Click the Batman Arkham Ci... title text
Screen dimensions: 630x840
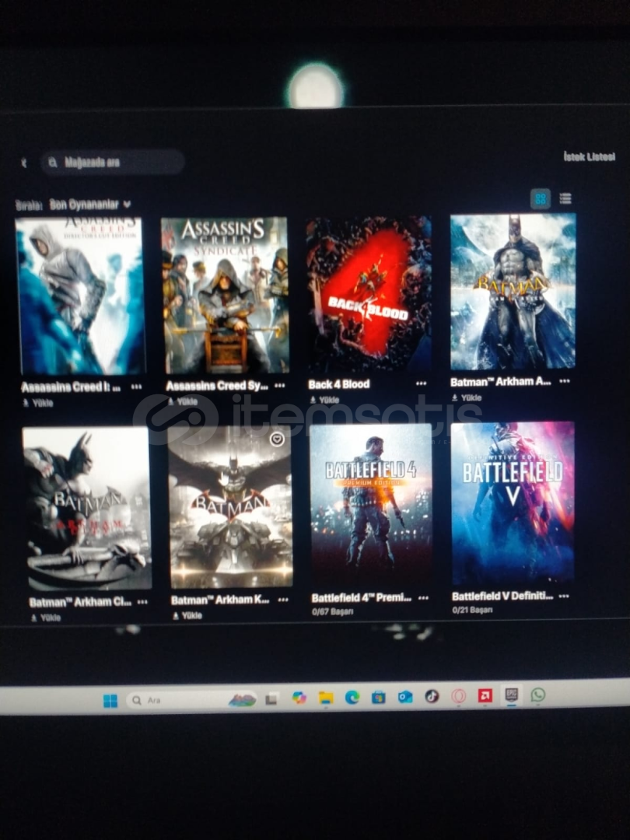[80, 602]
